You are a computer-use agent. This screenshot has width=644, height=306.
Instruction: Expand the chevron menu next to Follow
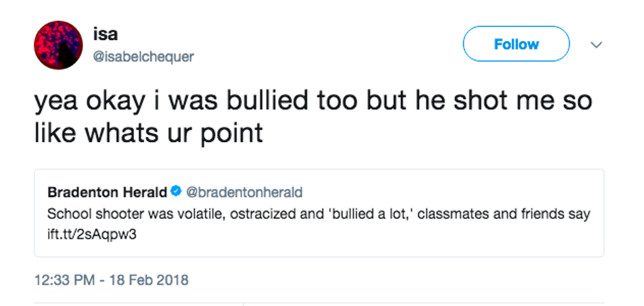click(x=596, y=45)
